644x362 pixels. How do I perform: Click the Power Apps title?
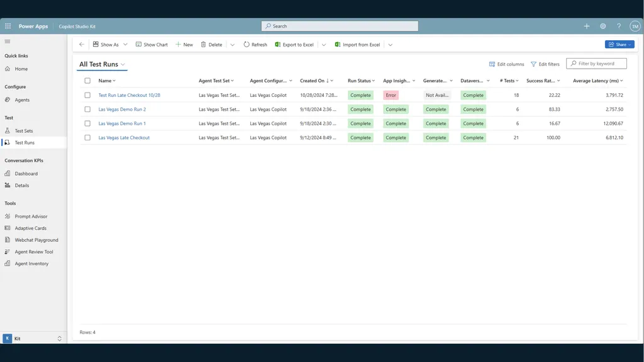33,26
